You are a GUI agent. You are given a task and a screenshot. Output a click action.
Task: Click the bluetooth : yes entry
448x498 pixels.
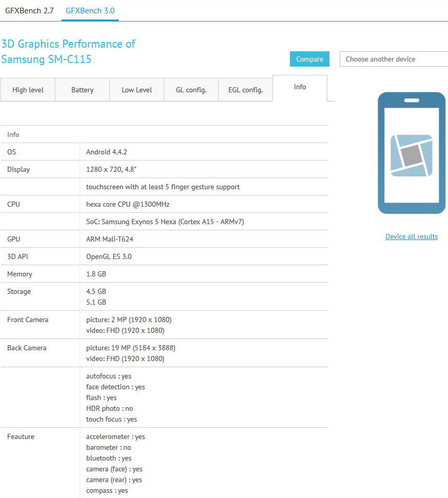coord(109,459)
